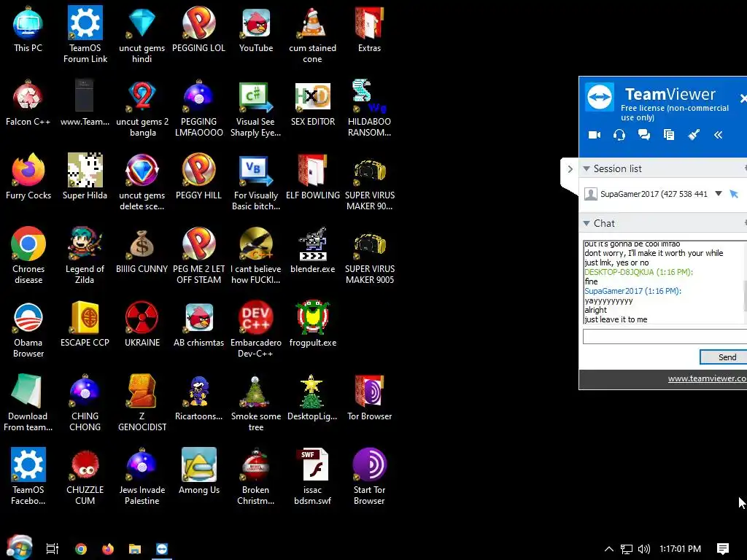Open Chrome from the taskbar

point(81,549)
